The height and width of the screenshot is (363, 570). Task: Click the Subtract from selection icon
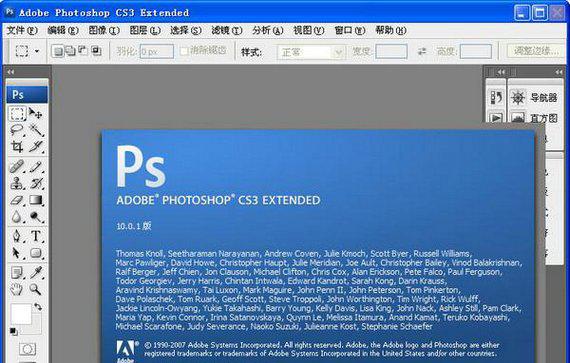point(83,51)
